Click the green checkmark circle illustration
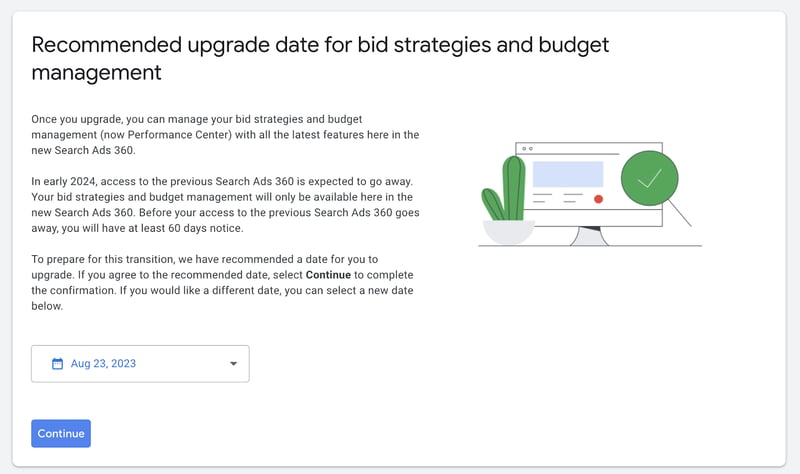This screenshot has width=800, height=474. coord(649,178)
